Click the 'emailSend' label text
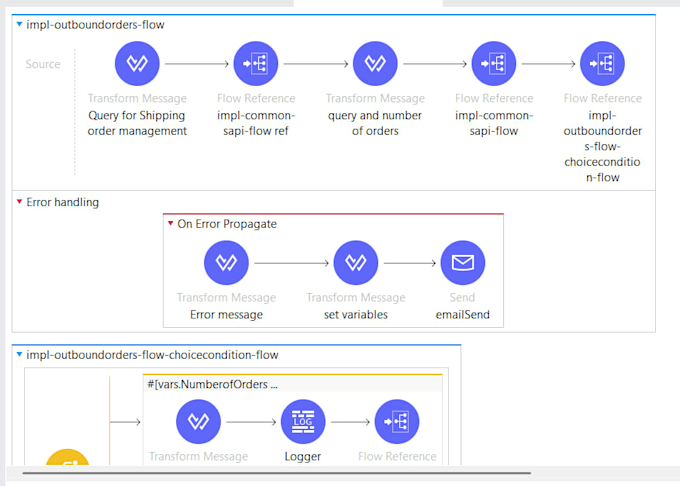 (x=463, y=314)
